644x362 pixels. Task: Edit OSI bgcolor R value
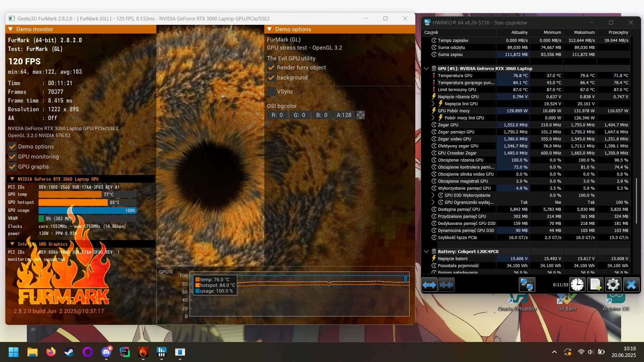pyautogui.click(x=277, y=115)
